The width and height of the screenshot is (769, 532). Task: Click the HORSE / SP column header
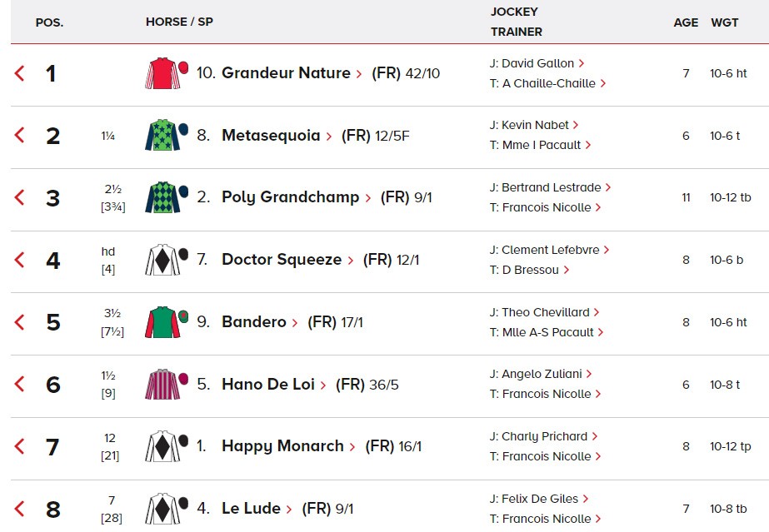coord(179,22)
